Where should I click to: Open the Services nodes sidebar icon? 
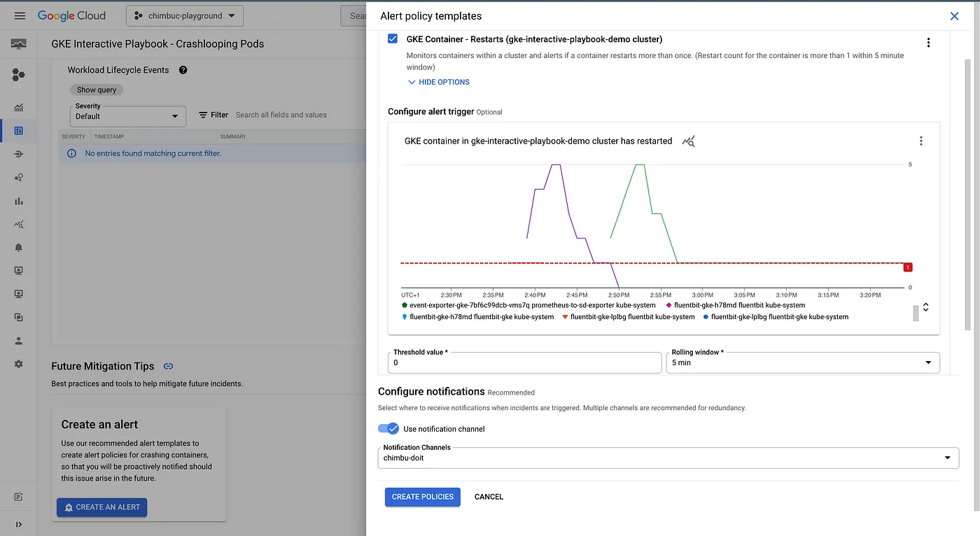(19, 178)
